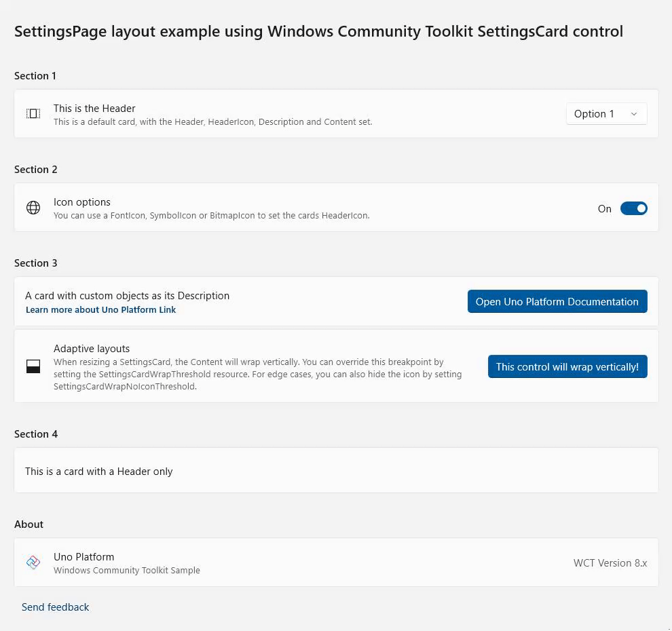The image size is (672, 631).
Task: Open the Option 1 dropdown
Action: click(x=606, y=113)
